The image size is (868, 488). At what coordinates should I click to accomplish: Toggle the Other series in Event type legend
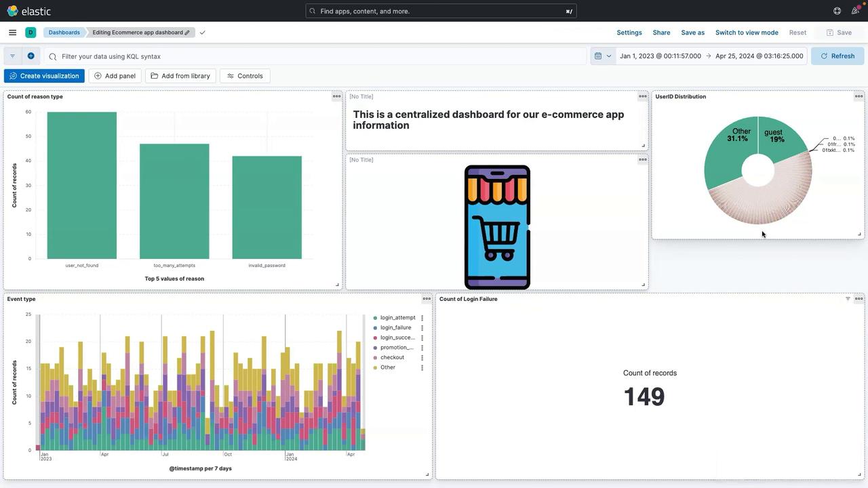[x=388, y=367]
